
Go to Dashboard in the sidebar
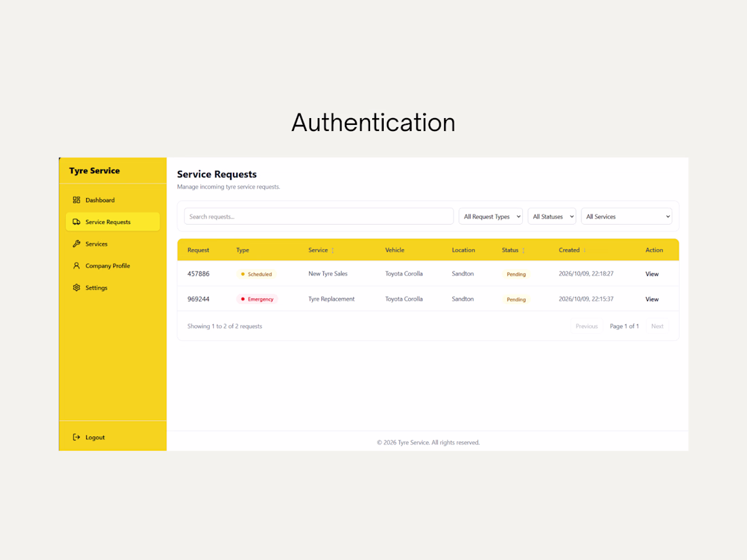point(113,200)
